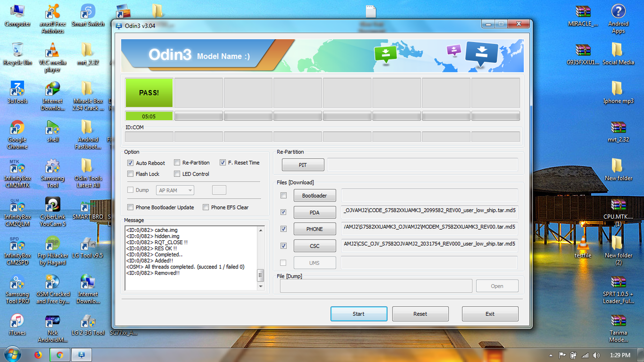Show hidden system tray icons arrow
Viewport: 644px width, 362px height.
(552, 355)
